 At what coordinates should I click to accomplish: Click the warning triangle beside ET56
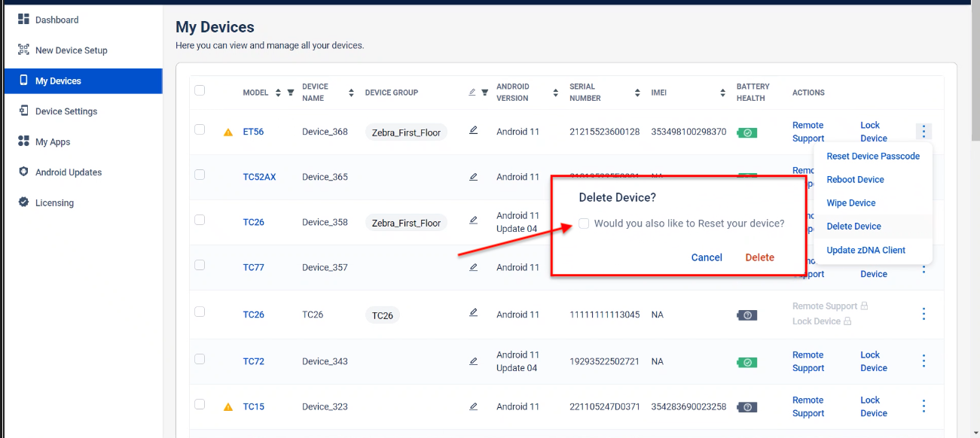(228, 132)
